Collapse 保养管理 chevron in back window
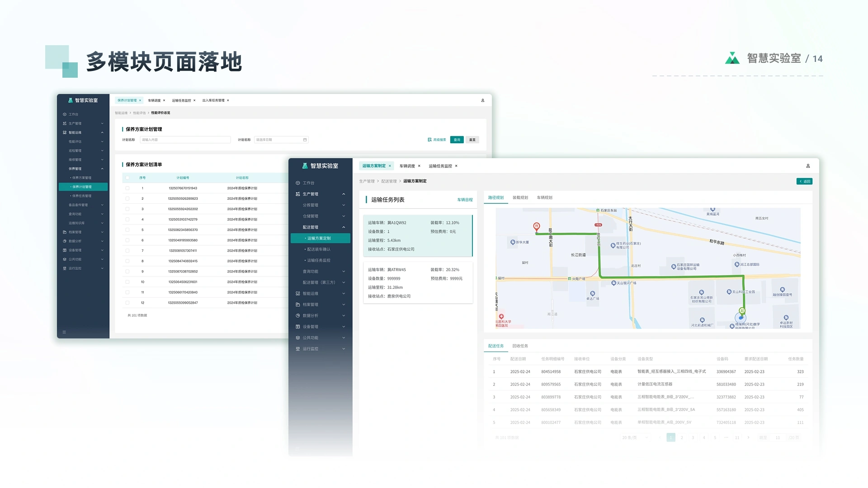Screen dimensions: 868x488 click(x=102, y=169)
